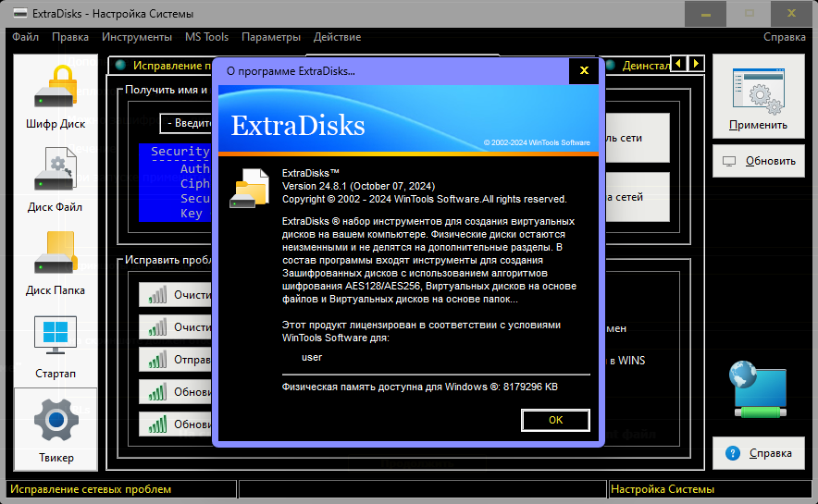Open Справка help button with question mark
Screen dimensions: 818x504
coord(759,453)
